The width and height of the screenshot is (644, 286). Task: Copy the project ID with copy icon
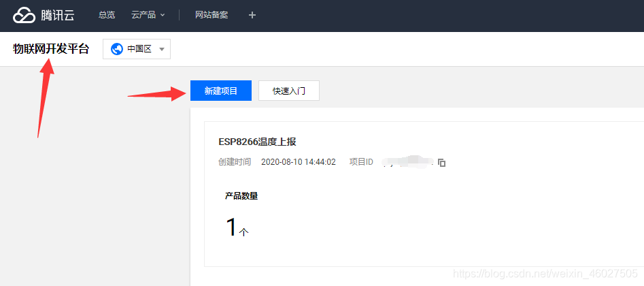point(442,163)
